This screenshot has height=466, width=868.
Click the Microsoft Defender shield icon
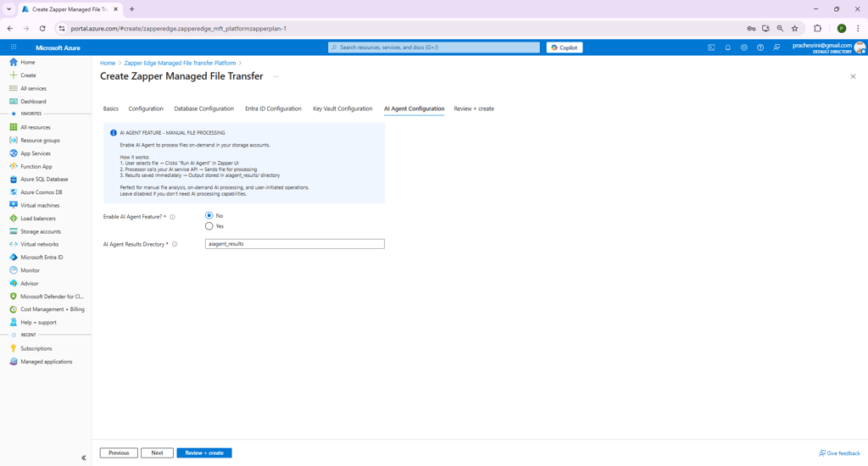tap(14, 296)
